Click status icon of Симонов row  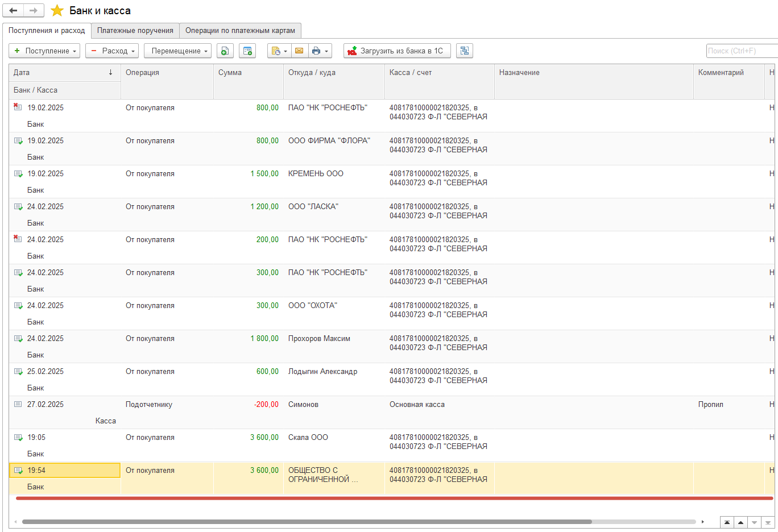click(18, 404)
